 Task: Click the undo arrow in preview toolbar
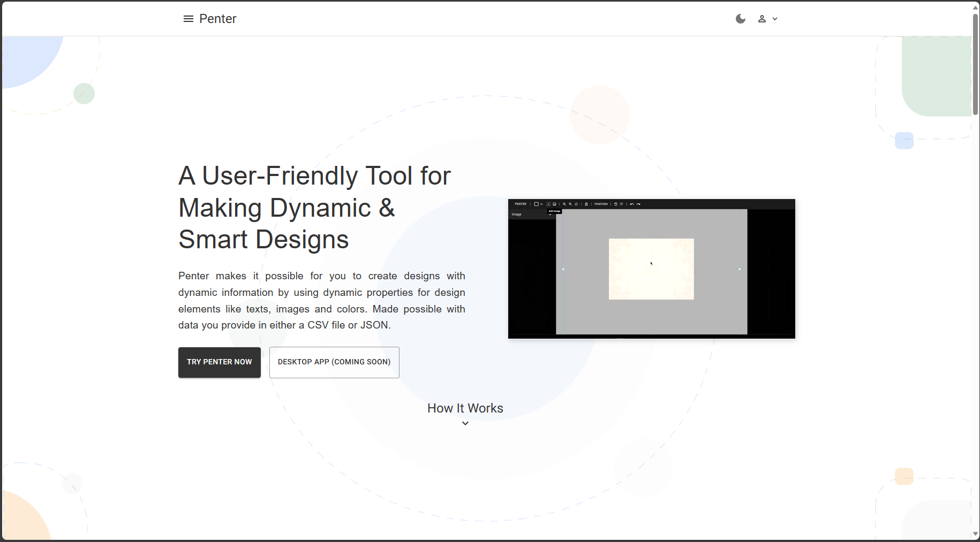point(632,204)
